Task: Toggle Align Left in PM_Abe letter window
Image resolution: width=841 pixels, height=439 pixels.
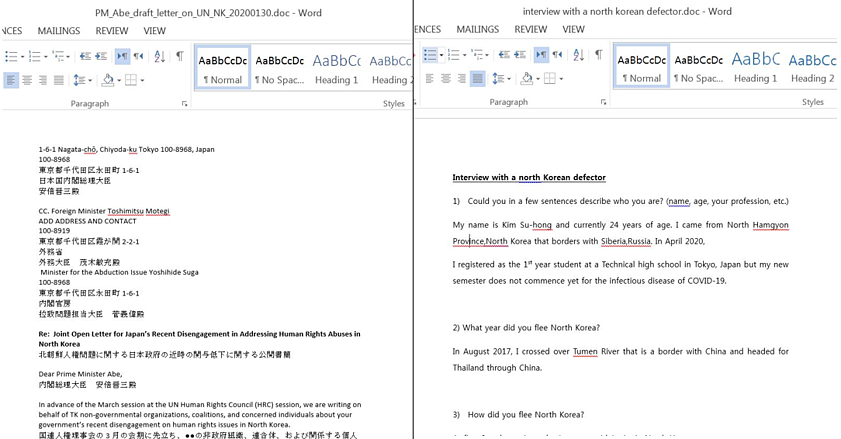Action: (11, 81)
